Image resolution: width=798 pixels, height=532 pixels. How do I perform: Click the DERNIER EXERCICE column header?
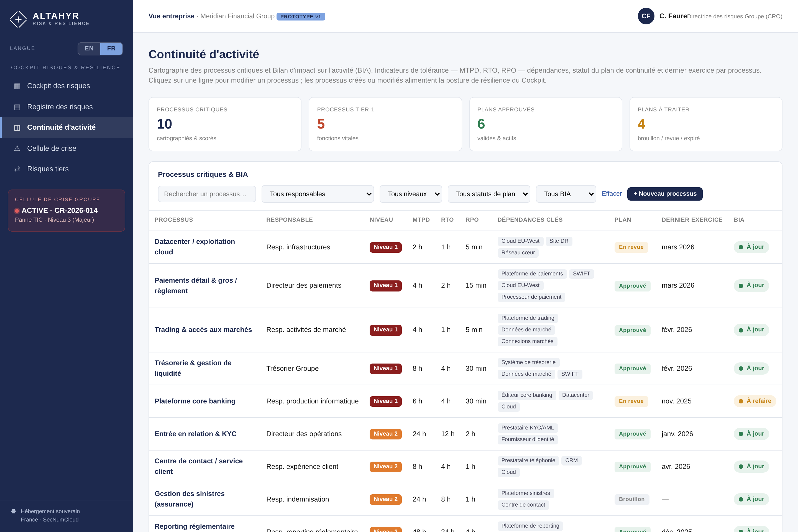(692, 220)
